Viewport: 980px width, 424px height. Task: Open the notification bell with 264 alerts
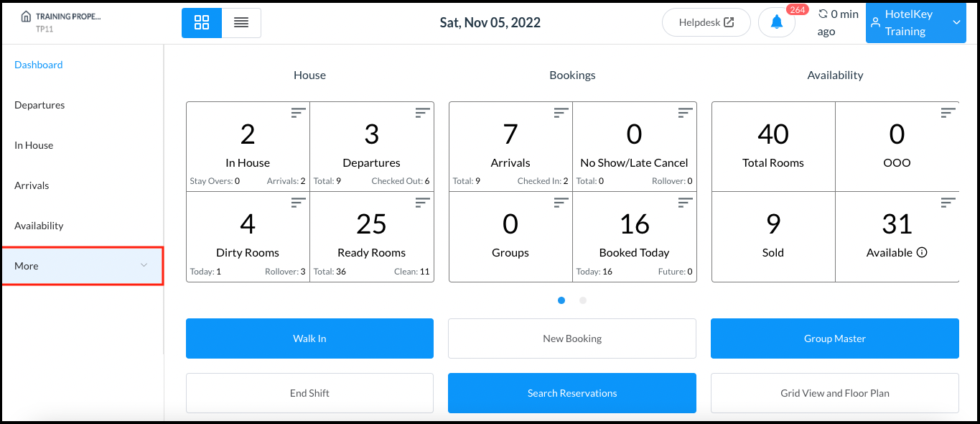pos(776,22)
